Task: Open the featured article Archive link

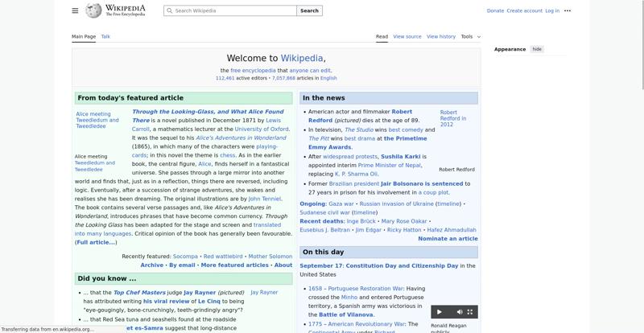Action: [151, 265]
